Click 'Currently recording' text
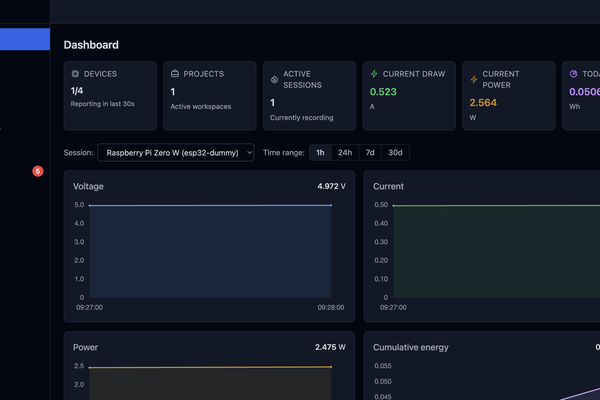The height and width of the screenshot is (400, 600). click(302, 118)
